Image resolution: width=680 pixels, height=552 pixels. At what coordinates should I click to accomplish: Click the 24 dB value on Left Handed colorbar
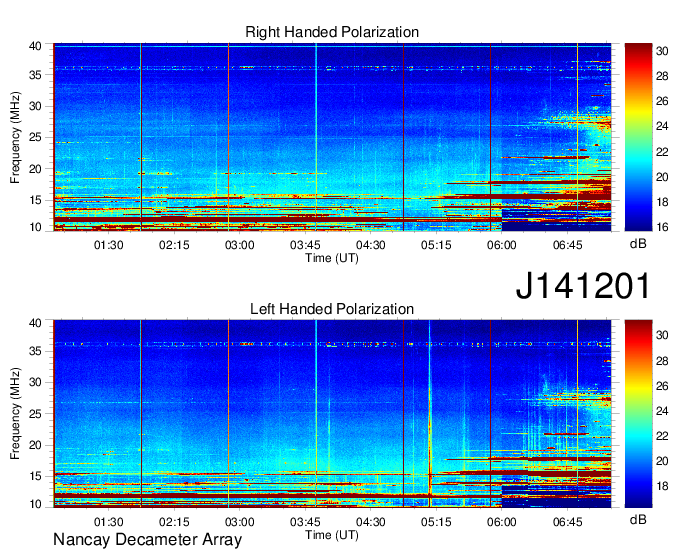(662, 411)
